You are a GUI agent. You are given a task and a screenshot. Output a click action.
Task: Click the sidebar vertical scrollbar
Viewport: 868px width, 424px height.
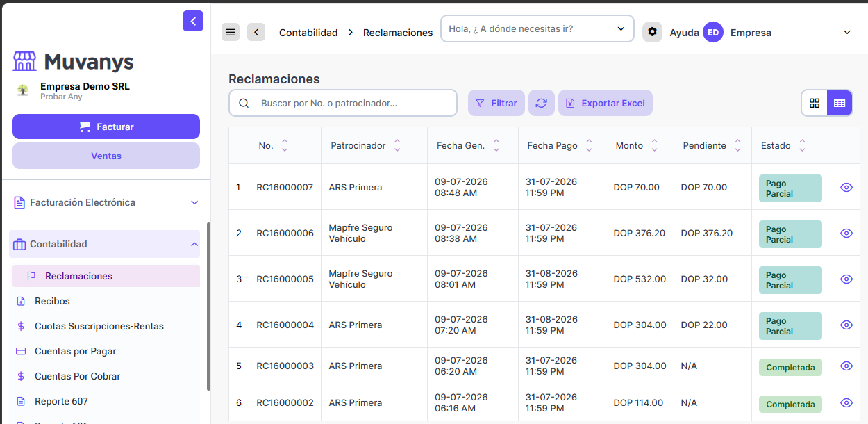pos(208,306)
